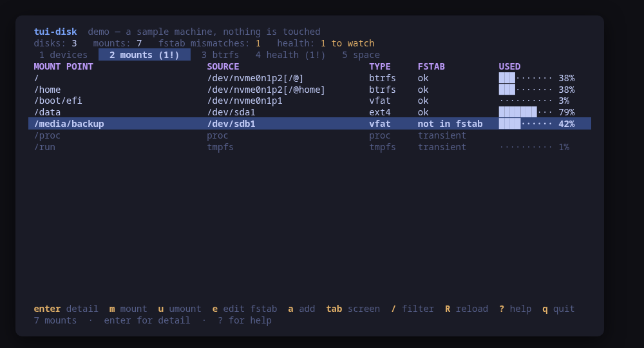Click source /dev/nvme0n1p1
This screenshot has width=644, height=348.
point(244,101)
